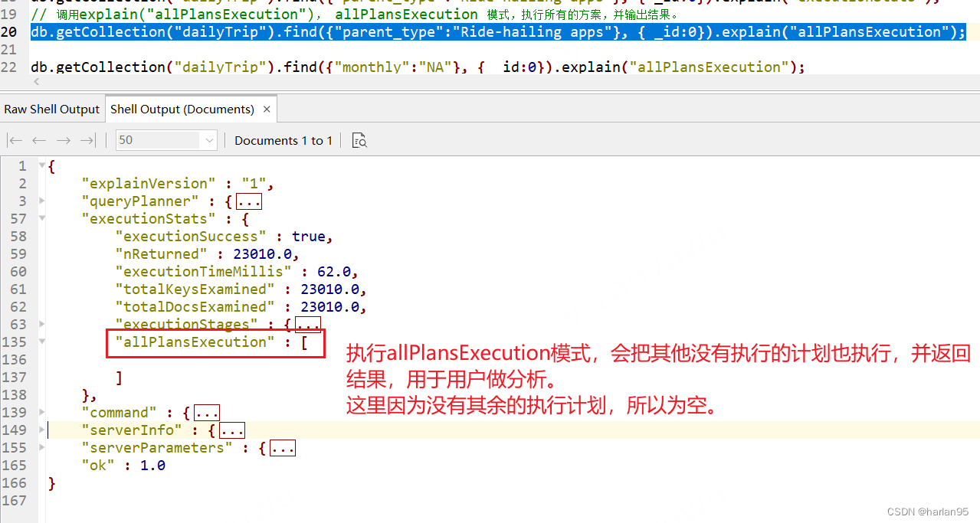Collapse the root object at line 1
980x523 pixels.
click(41, 165)
